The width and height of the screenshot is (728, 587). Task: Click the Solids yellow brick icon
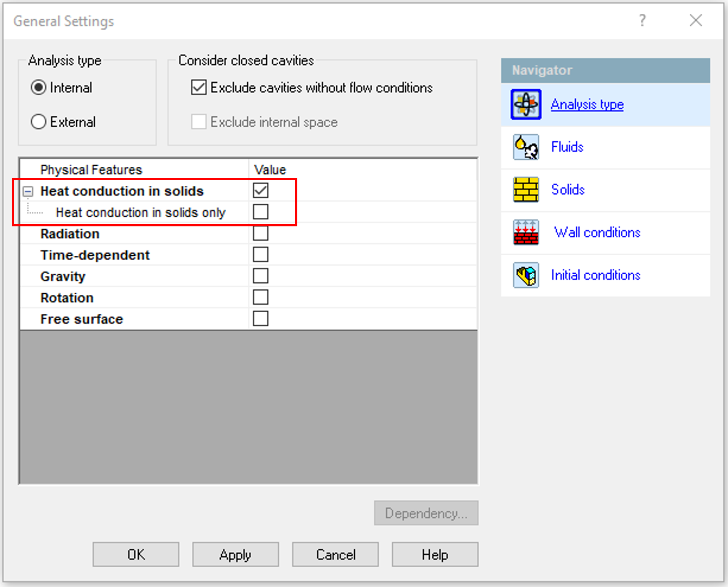[x=526, y=189]
